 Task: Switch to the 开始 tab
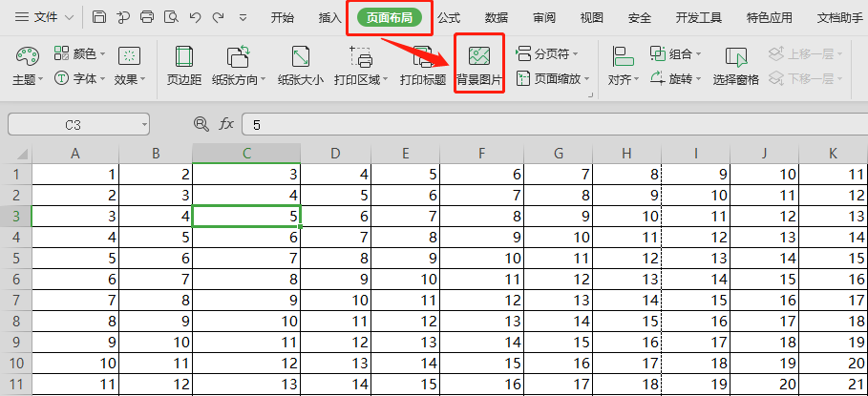[x=283, y=18]
